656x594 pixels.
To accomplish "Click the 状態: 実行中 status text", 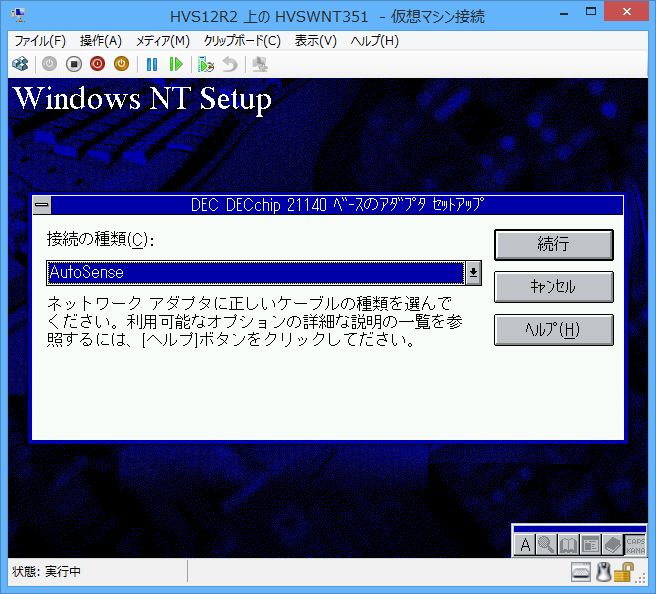I will coord(46,571).
